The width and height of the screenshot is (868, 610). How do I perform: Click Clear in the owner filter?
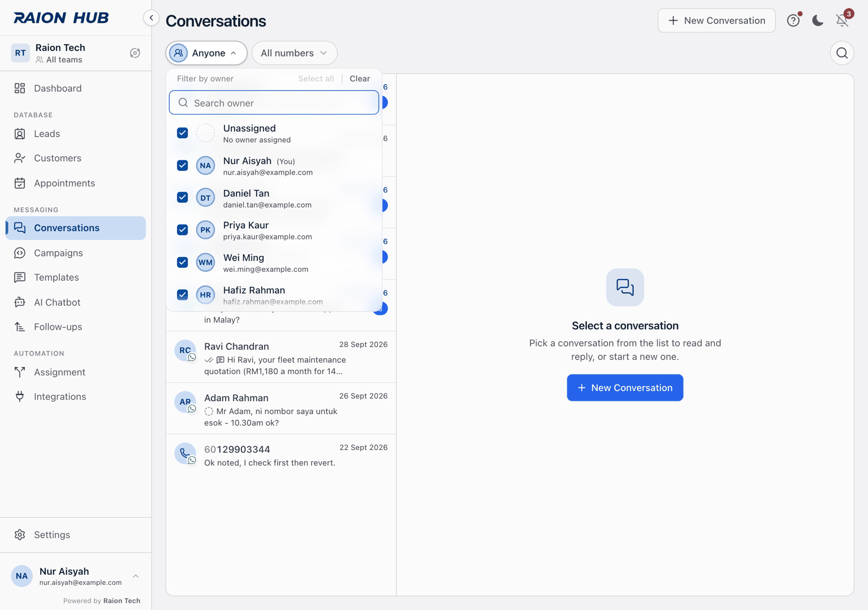tap(360, 79)
